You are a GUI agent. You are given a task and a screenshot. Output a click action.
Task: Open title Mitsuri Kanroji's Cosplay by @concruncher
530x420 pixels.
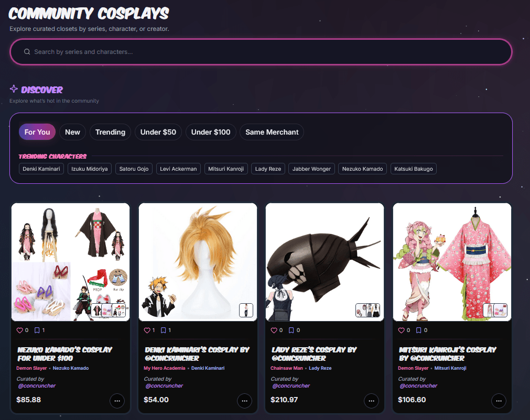coord(448,354)
